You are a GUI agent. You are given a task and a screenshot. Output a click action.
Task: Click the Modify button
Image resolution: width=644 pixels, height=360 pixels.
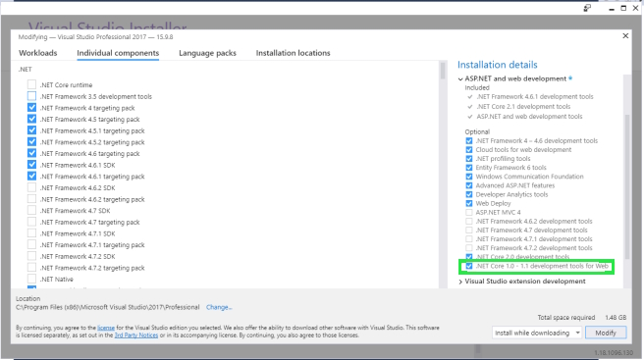606,333
